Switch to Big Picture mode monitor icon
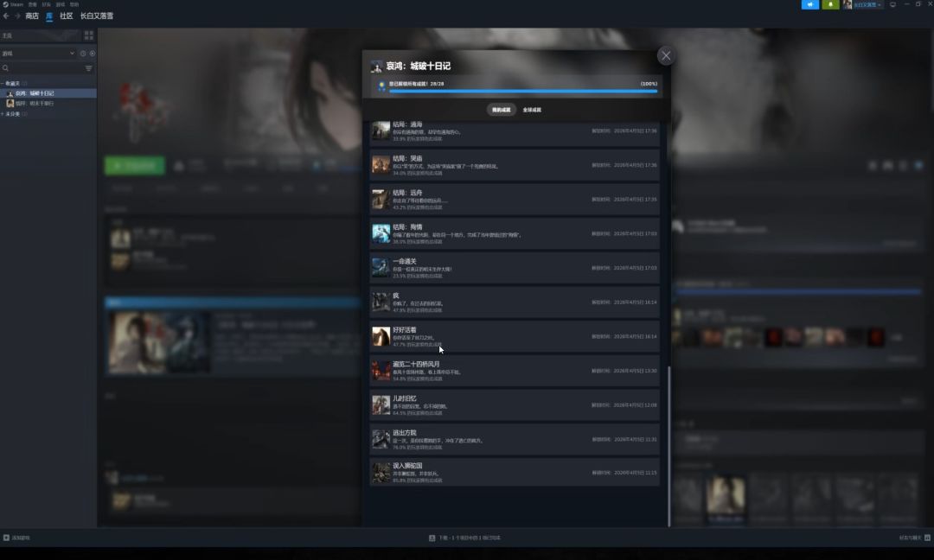Screen dimensions: 934x560 892,4
